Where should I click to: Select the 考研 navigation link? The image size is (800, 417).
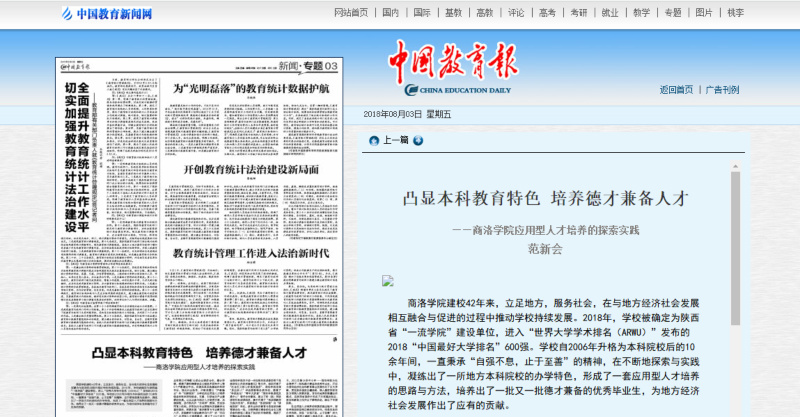tap(577, 13)
